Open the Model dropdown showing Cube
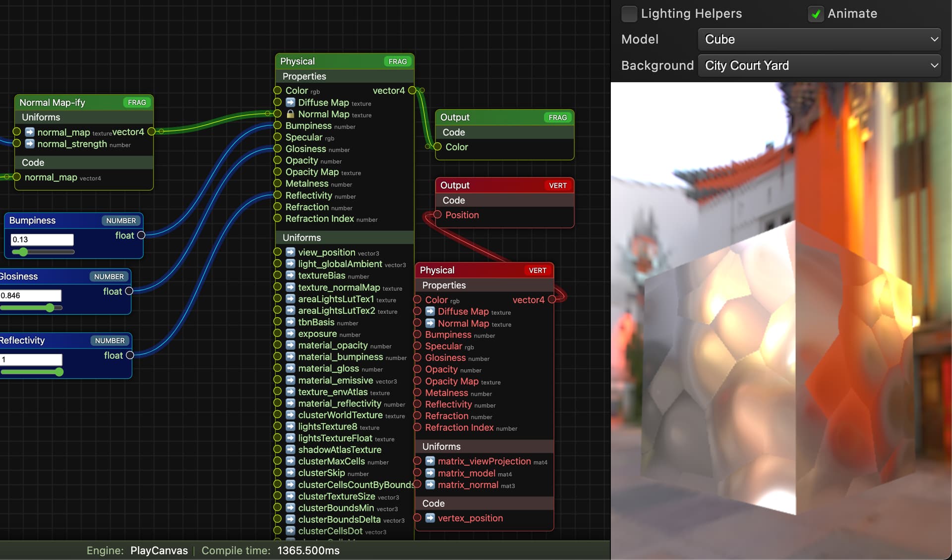952x560 pixels. [x=819, y=39]
